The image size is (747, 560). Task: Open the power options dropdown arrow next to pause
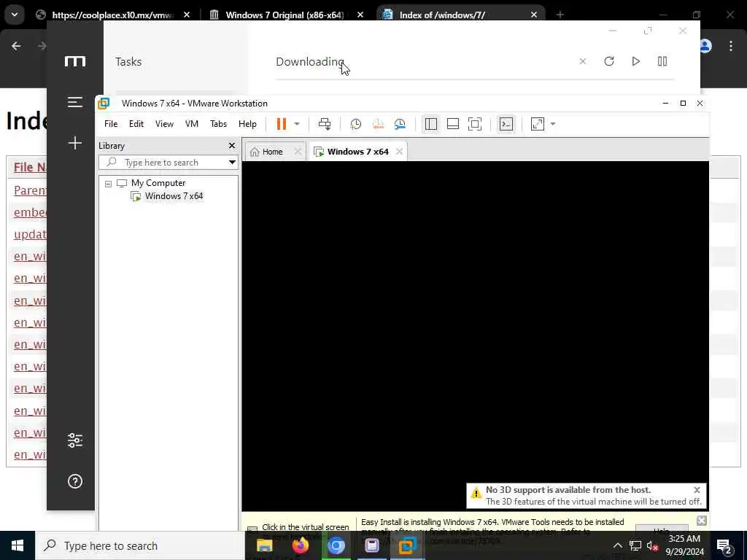pos(297,124)
